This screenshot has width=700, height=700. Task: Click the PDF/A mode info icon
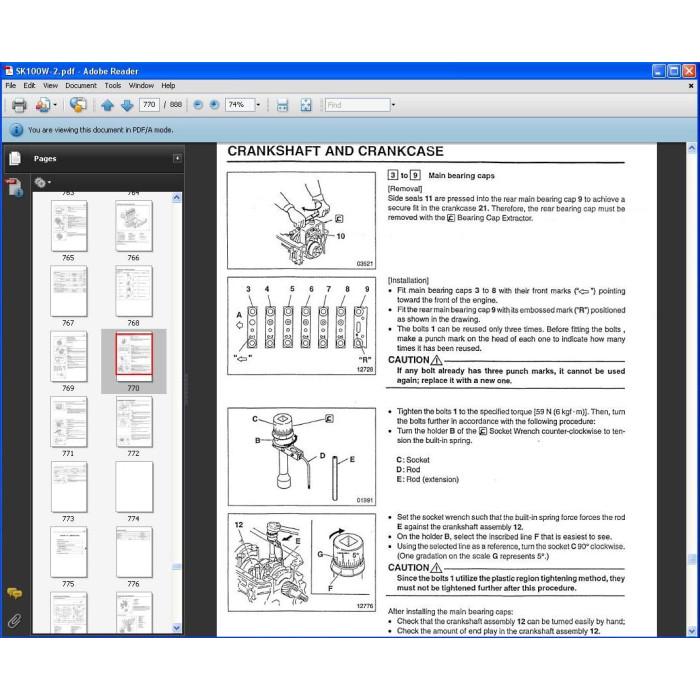coord(16,130)
